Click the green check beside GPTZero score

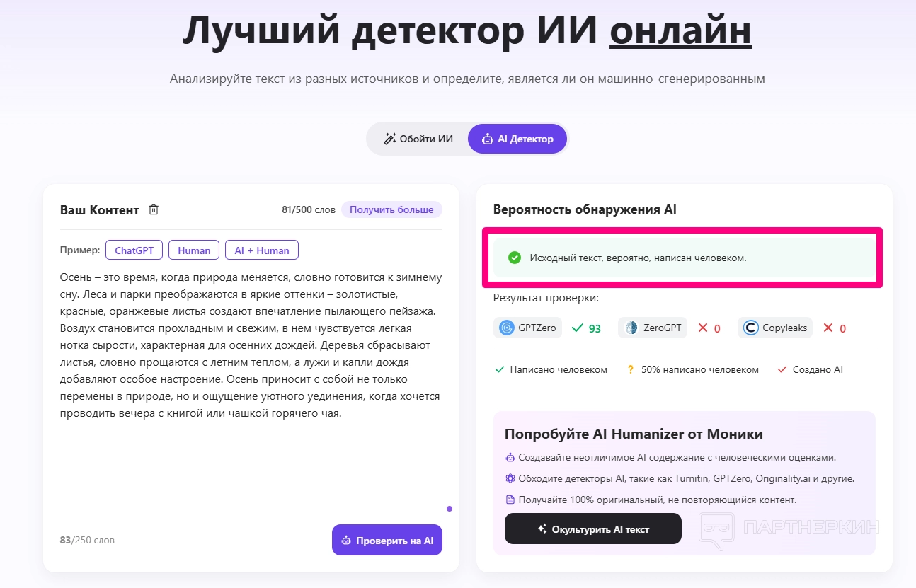pyautogui.click(x=578, y=328)
